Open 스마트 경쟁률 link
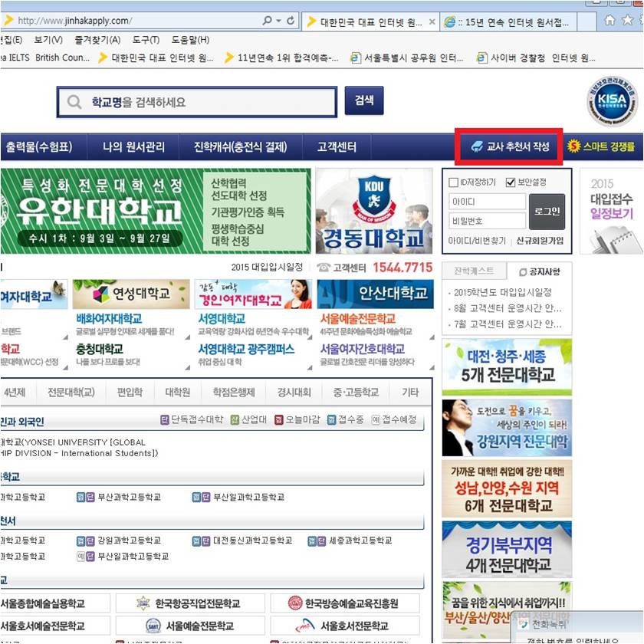This screenshot has width=644, height=644. click(x=601, y=146)
